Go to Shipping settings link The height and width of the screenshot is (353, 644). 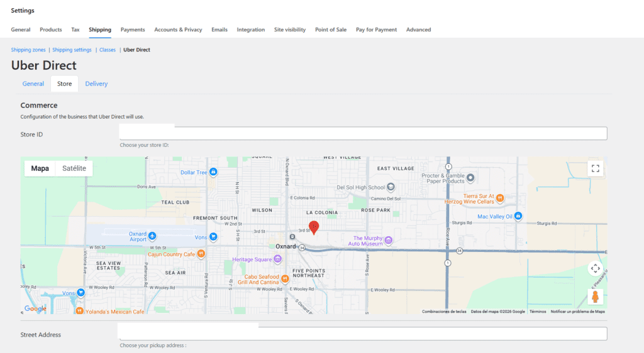click(72, 50)
